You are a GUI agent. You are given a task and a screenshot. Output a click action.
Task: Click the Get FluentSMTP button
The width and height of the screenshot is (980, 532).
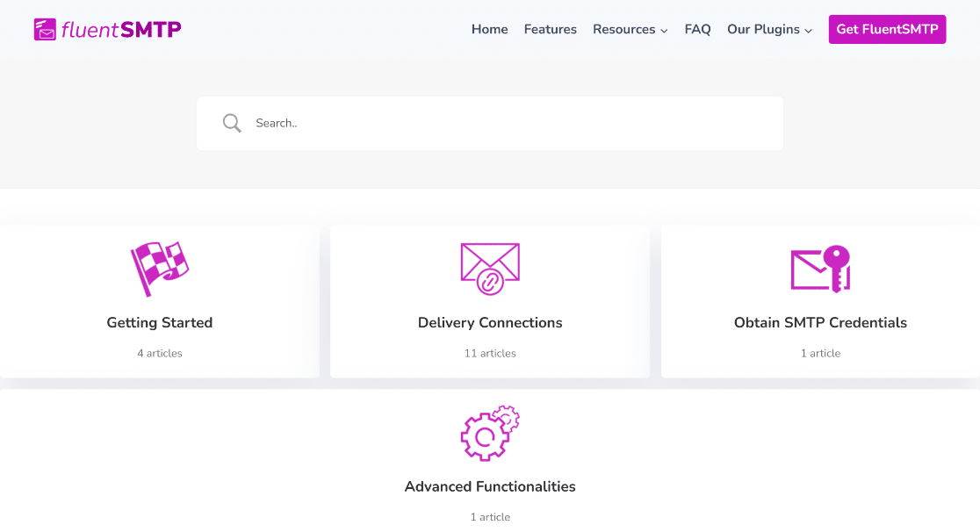[887, 29]
